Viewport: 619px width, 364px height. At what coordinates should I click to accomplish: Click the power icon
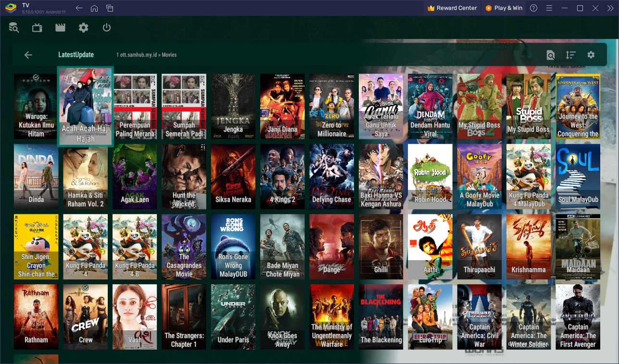107,28
